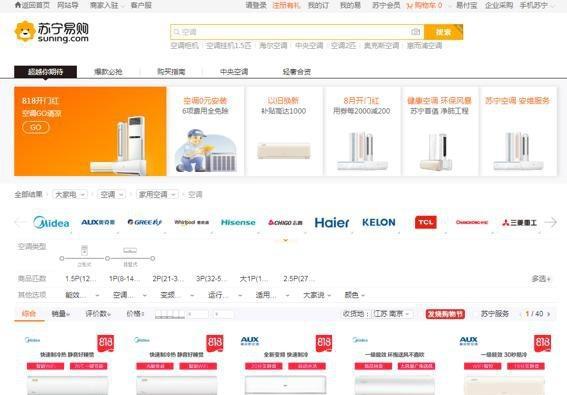
Task: Open the AUX 全新变频 快速制冷 product
Action: pos(285,364)
